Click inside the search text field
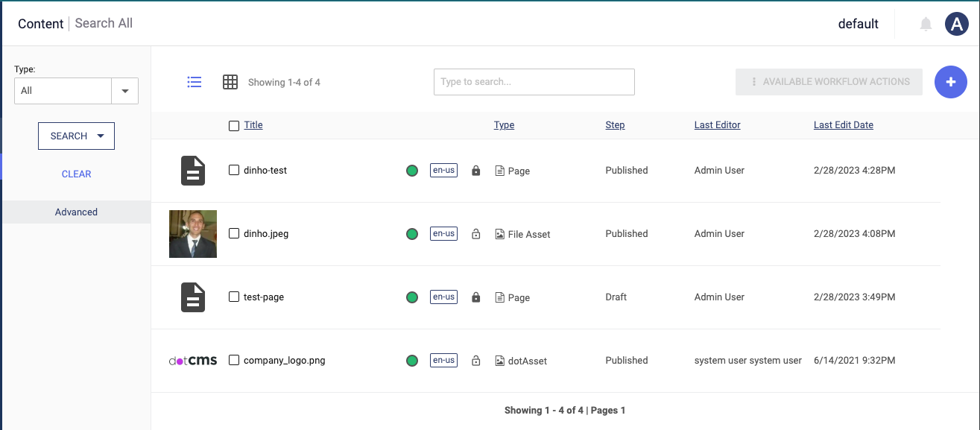The width and height of the screenshot is (980, 430). [x=534, y=82]
